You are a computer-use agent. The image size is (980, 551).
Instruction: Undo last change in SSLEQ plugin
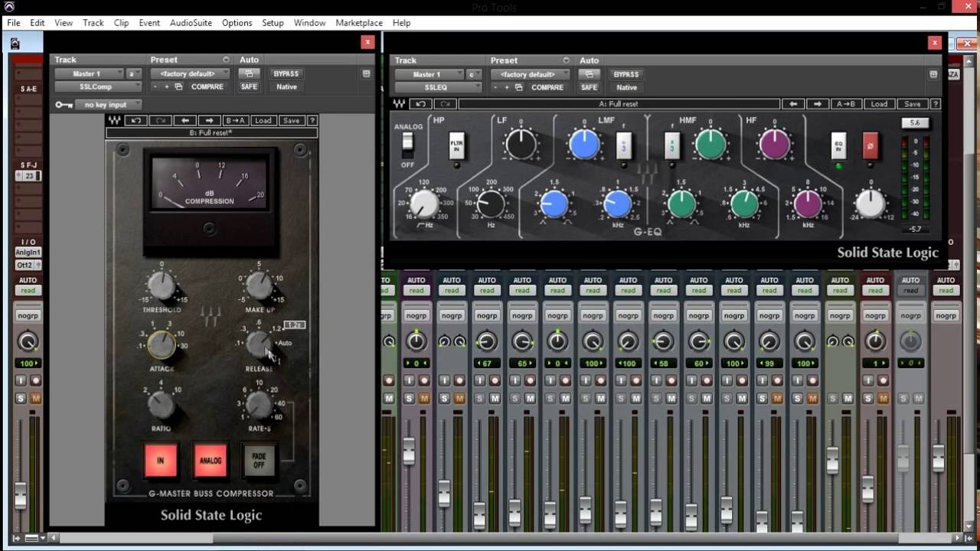[420, 104]
